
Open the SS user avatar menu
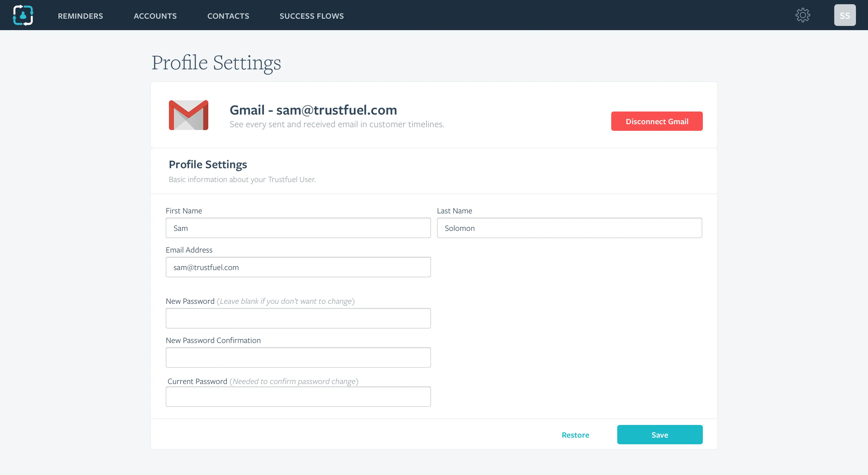point(845,15)
